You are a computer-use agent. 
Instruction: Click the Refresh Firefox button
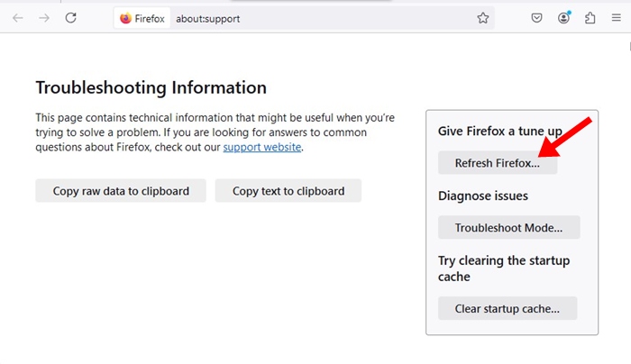pyautogui.click(x=497, y=163)
